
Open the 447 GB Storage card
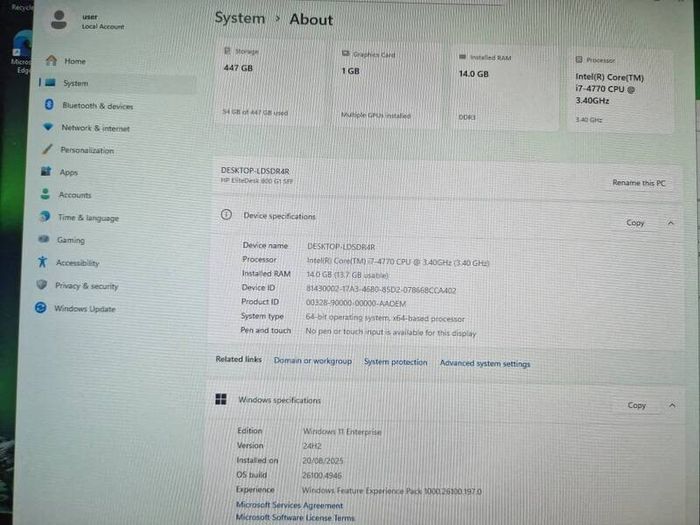272,81
